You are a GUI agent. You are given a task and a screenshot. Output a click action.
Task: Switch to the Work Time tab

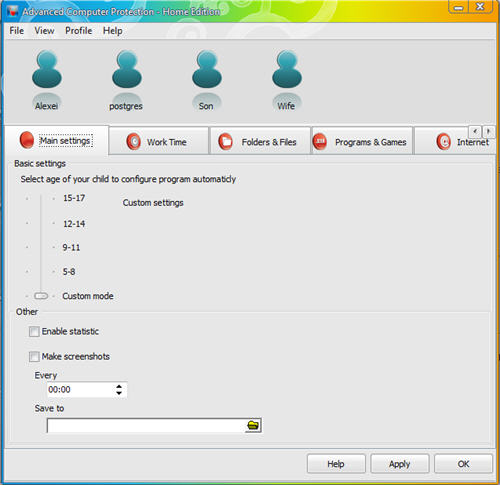tap(159, 142)
